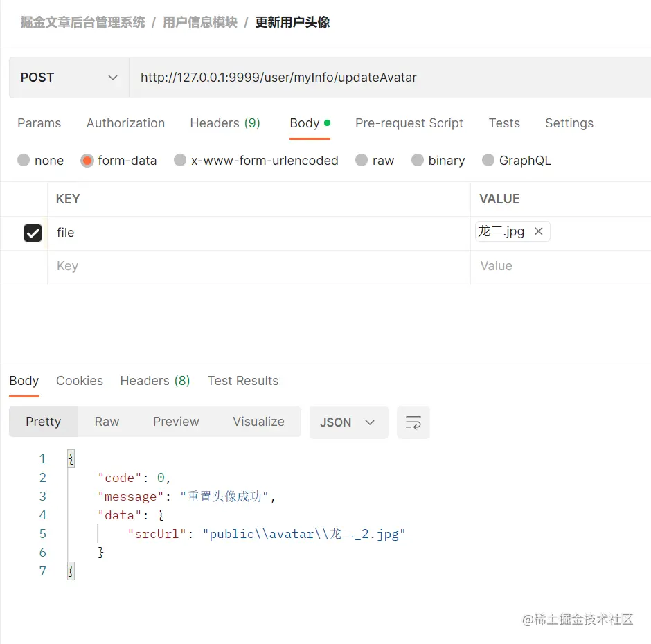Uncheck the file row checkbox
This screenshot has width=651, height=644.
point(33,233)
